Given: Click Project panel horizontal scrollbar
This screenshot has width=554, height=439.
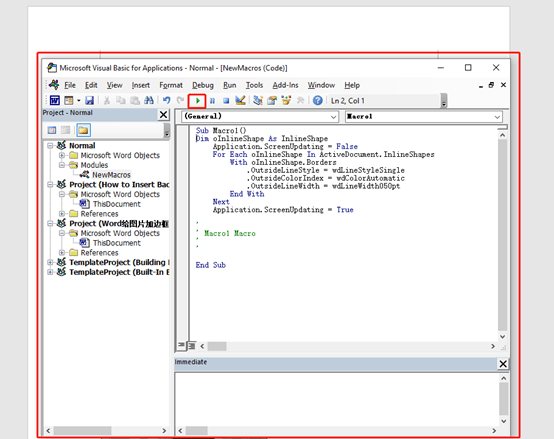Looking at the screenshot, I should tap(83, 431).
